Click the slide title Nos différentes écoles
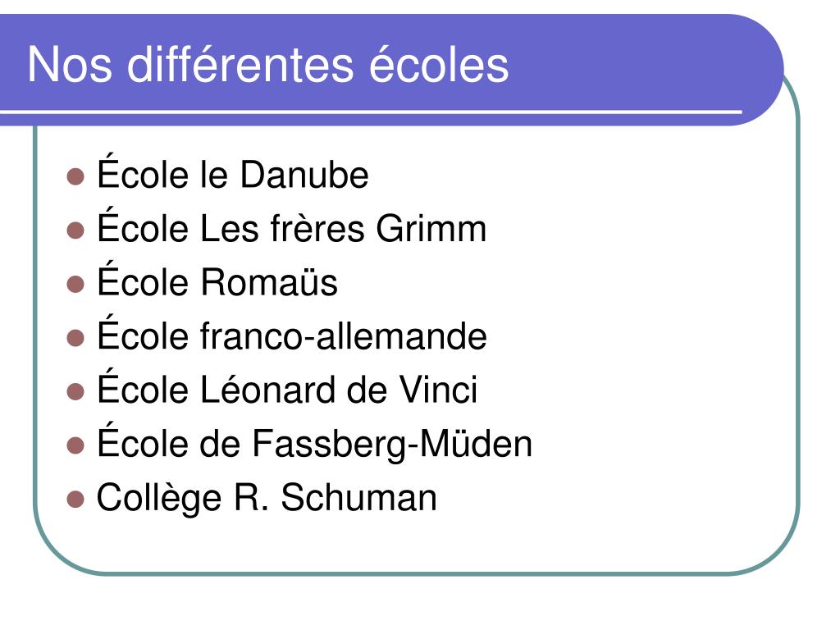The width and height of the screenshot is (840, 630). (x=268, y=64)
